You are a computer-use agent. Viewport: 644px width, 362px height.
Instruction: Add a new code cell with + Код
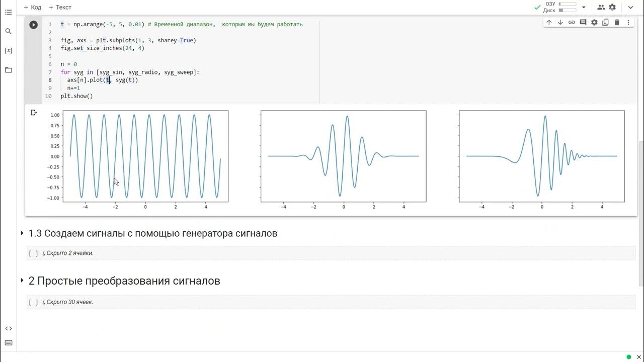pos(33,8)
